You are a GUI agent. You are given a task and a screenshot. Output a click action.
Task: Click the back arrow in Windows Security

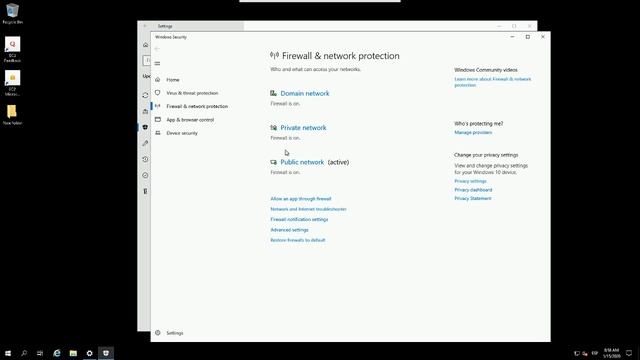(157, 49)
